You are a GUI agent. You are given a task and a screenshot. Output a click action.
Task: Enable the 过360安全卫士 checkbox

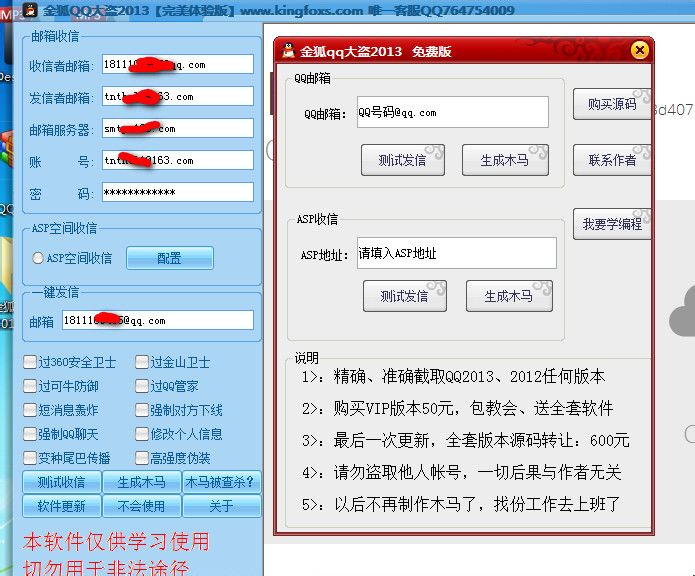tap(30, 362)
